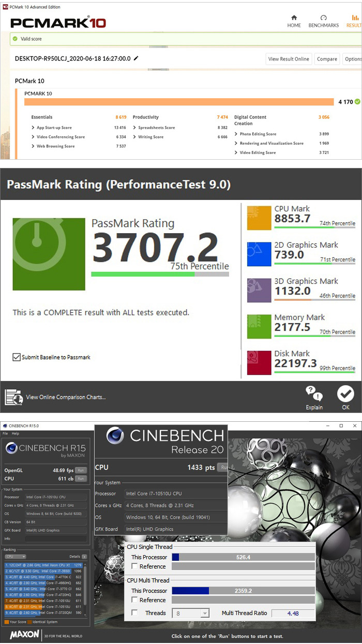Expand Spreadsheets Score row

134,128
